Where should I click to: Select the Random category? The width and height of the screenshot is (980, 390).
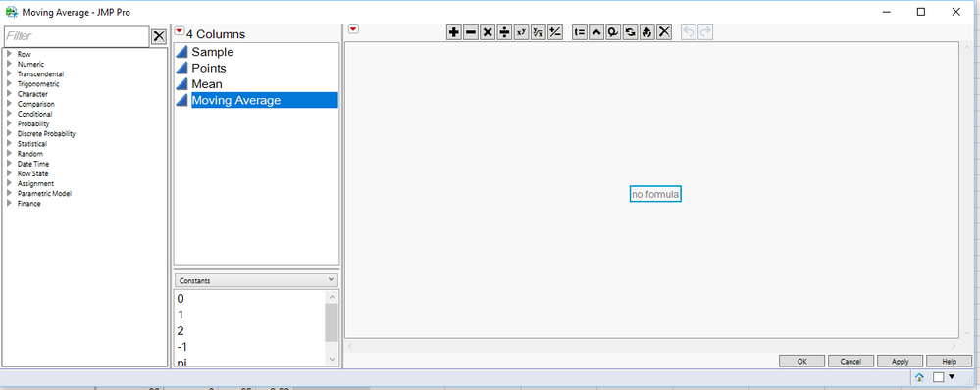tap(30, 154)
